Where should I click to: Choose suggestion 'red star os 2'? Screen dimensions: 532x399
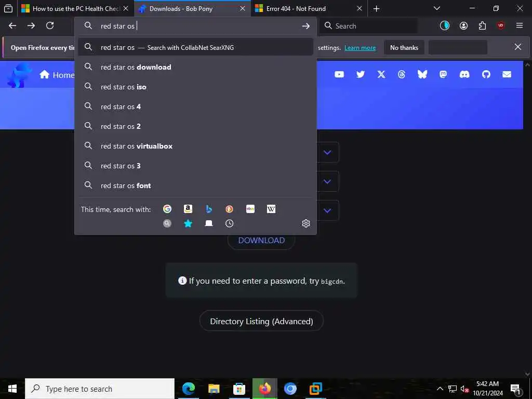click(195, 126)
